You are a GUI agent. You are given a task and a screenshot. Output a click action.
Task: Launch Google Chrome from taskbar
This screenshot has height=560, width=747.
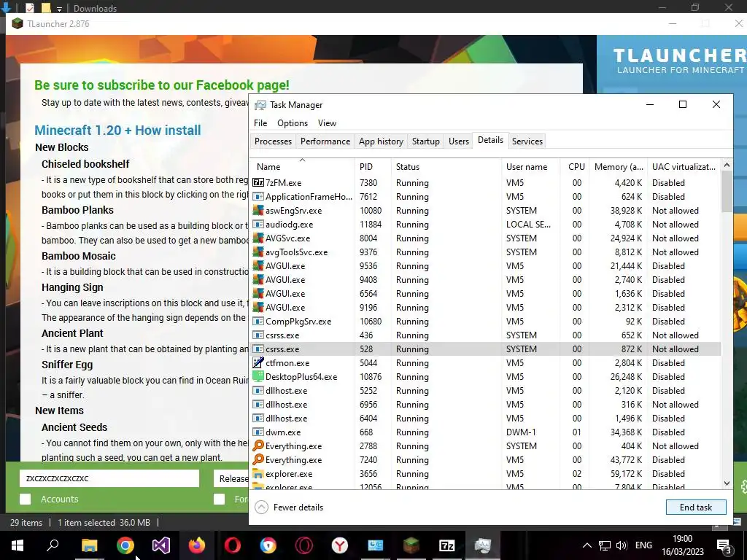point(125,545)
